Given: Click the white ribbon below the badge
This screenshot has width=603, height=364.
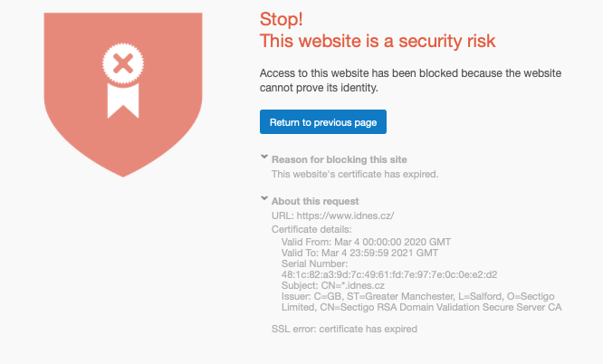Looking at the screenshot, I should click(x=123, y=101).
